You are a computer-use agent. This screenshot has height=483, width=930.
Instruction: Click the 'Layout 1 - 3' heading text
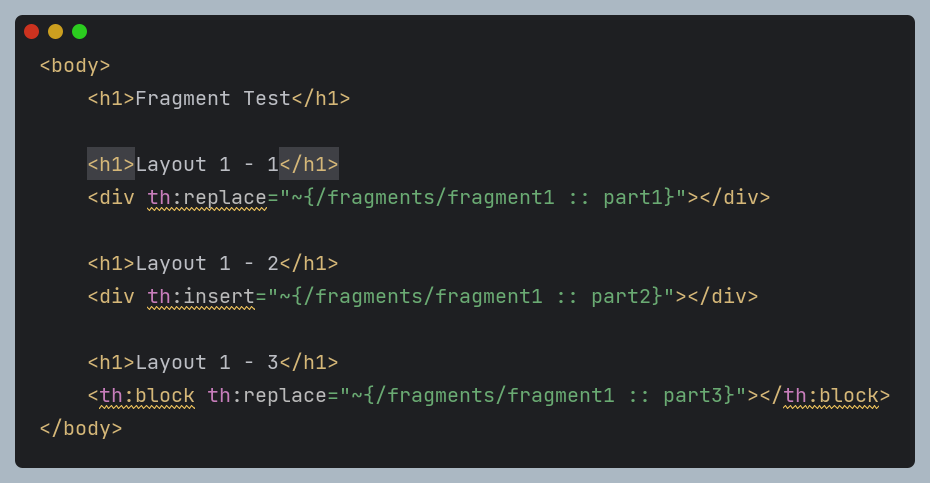click(x=207, y=363)
